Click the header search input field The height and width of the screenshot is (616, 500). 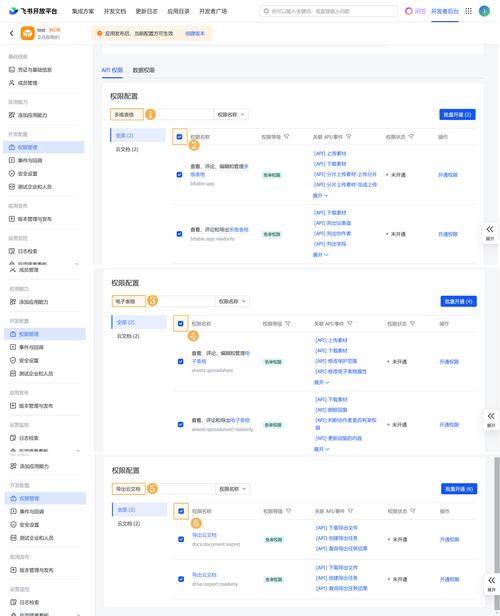click(x=328, y=11)
